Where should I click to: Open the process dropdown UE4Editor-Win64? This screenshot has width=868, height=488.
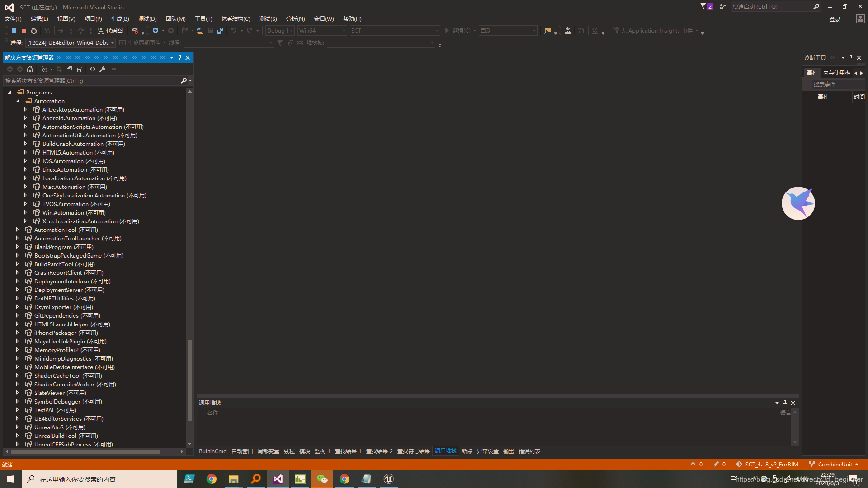(70, 42)
